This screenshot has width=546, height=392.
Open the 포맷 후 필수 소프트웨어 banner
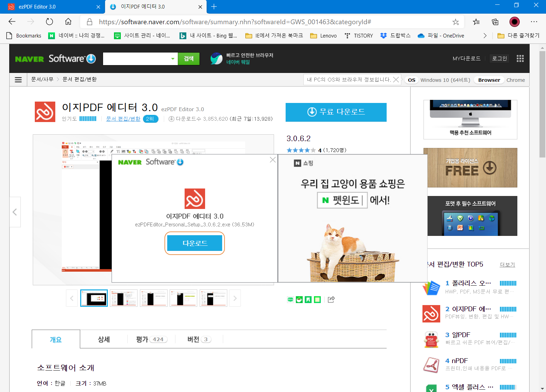coord(472,216)
